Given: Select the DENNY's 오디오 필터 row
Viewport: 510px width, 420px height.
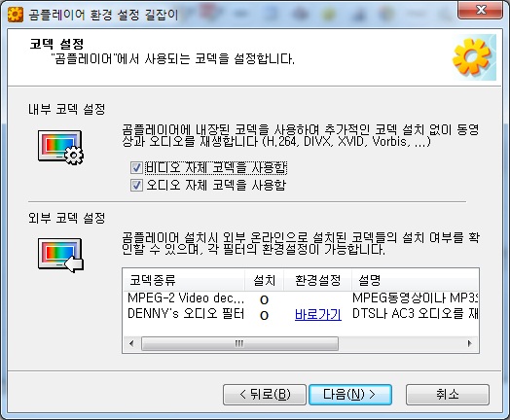Looking at the screenshot, I should [x=301, y=314].
